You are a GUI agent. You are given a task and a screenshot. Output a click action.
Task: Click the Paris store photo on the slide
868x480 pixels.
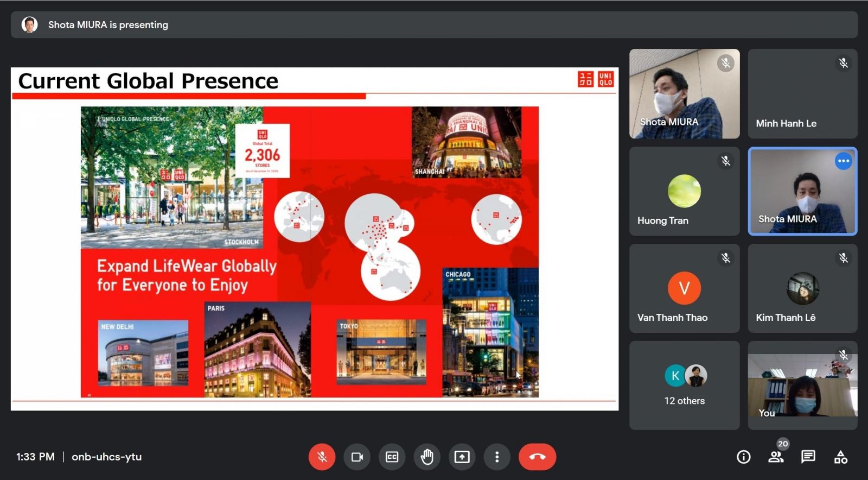pyautogui.click(x=257, y=349)
